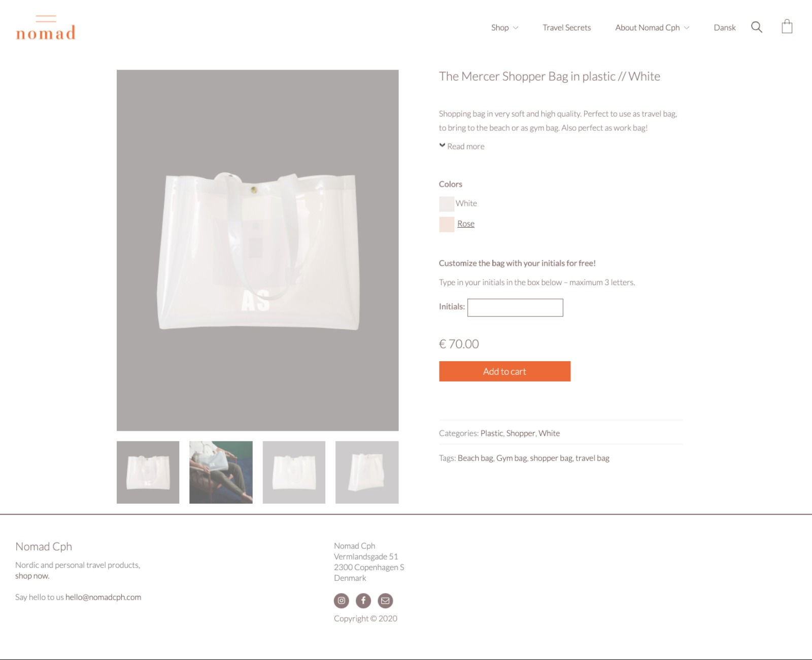Open the Plastic category link
The height and width of the screenshot is (660, 812).
(x=491, y=433)
